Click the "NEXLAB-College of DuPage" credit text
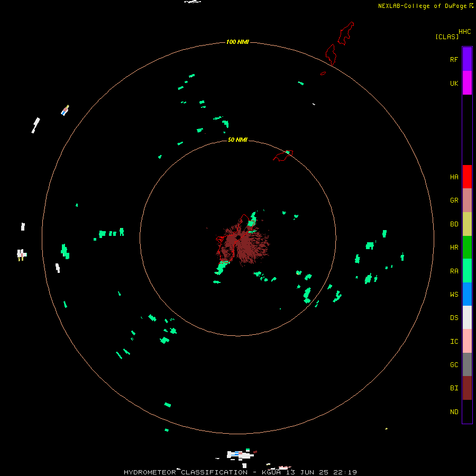Viewport: 476px width, 476px height. click(422, 6)
